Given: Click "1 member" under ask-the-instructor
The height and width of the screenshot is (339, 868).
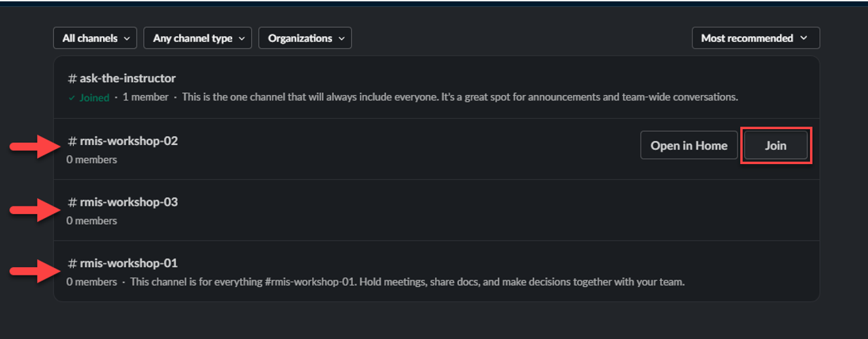Looking at the screenshot, I should [x=145, y=97].
